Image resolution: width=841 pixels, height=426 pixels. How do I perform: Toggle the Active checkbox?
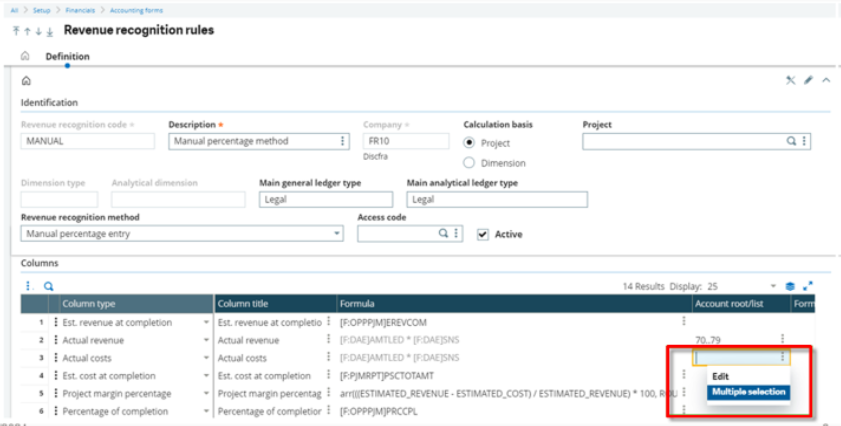click(x=483, y=234)
